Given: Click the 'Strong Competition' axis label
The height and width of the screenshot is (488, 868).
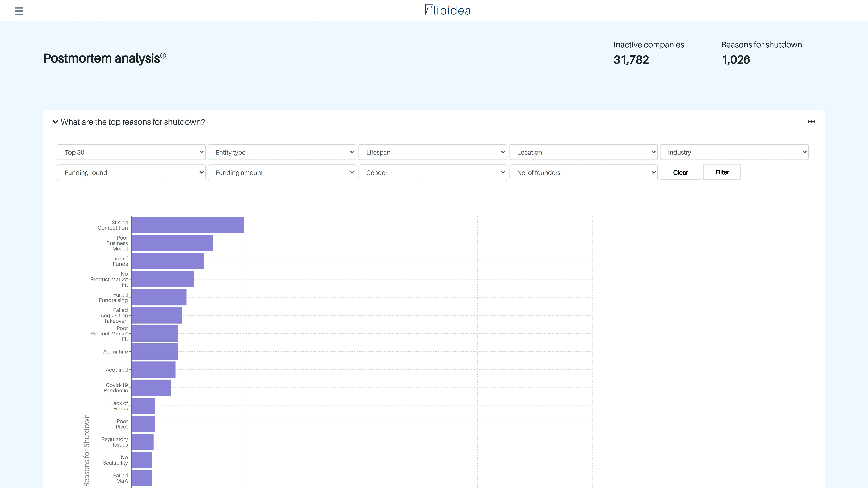Looking at the screenshot, I should (113, 225).
